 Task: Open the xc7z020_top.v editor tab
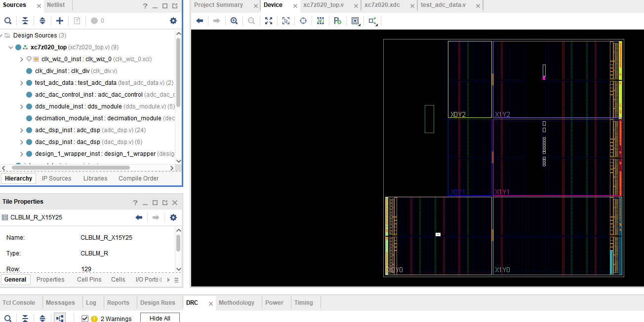pyautogui.click(x=323, y=5)
